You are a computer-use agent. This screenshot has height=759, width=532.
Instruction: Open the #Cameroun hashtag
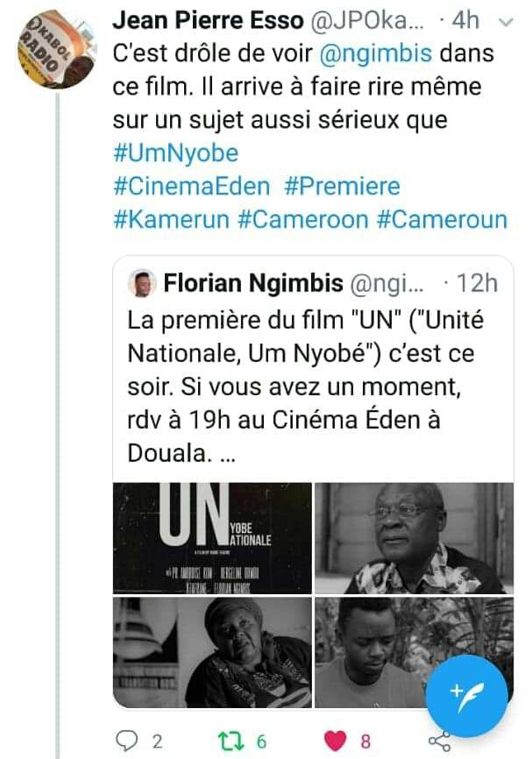(442, 220)
